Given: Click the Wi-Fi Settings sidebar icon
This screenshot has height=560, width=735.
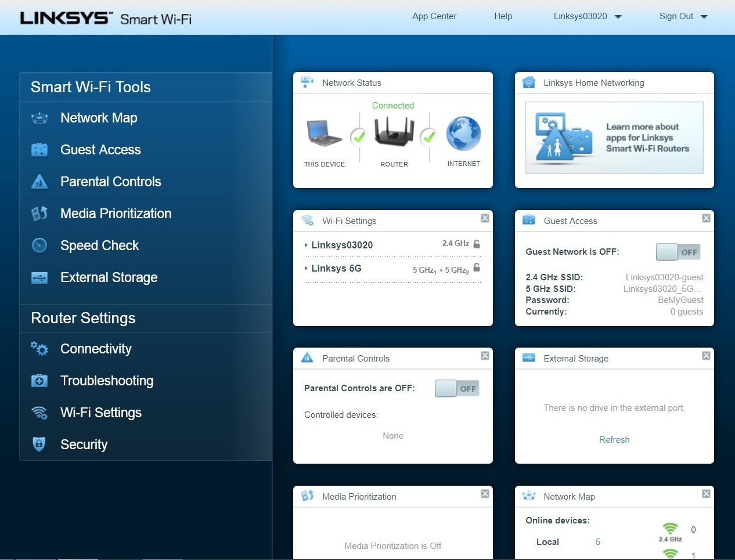Looking at the screenshot, I should click(x=39, y=413).
